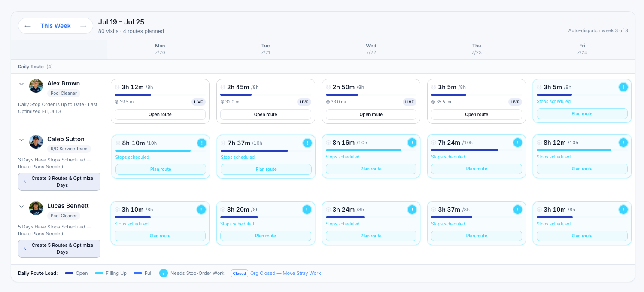Select the Wed 7/22 column header
644x292 pixels.
pyautogui.click(x=371, y=49)
